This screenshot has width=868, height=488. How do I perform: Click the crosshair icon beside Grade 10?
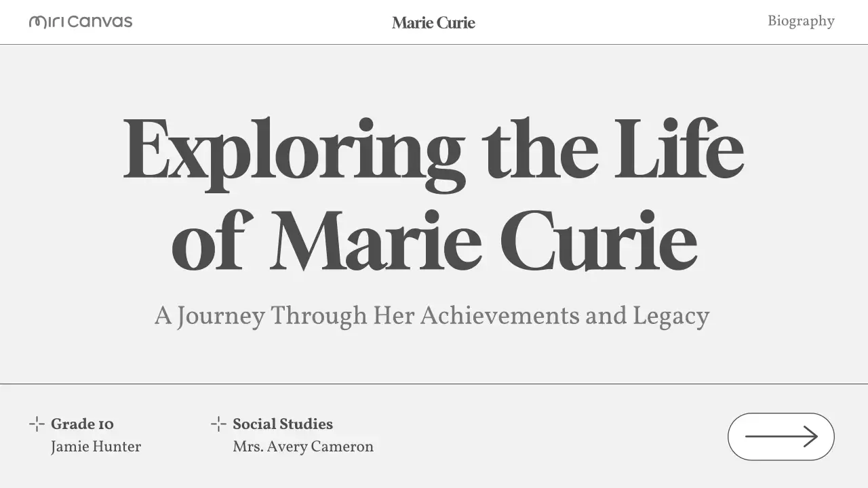coord(37,424)
